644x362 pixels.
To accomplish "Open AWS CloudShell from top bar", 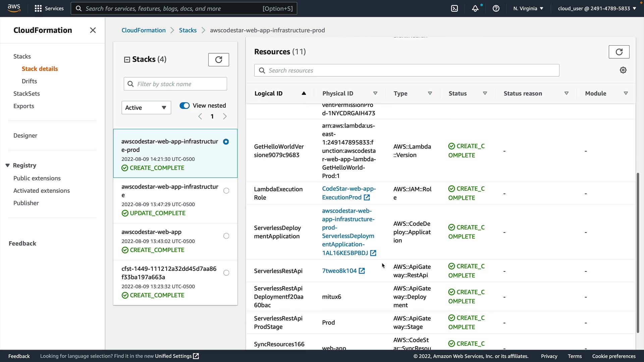I will point(454,8).
